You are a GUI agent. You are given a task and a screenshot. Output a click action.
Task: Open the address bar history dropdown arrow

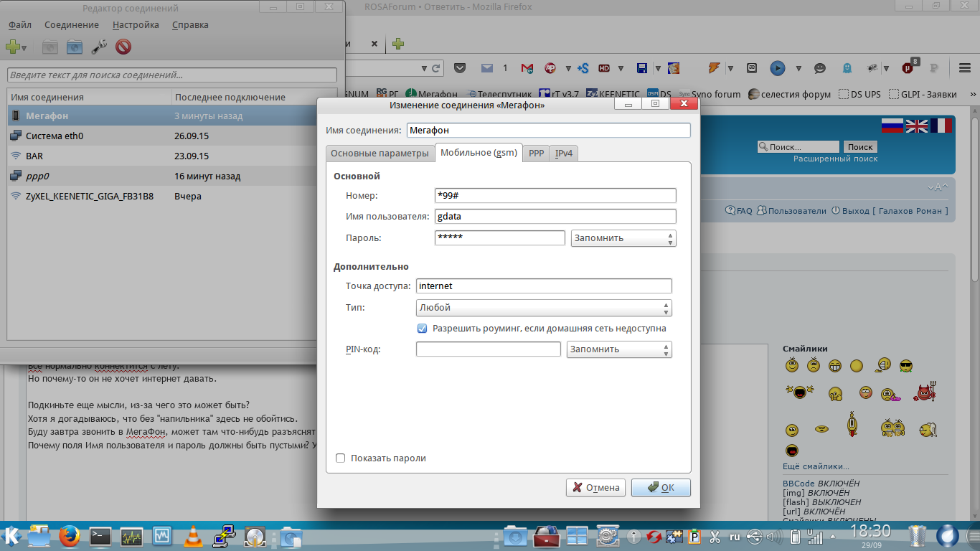424,68
